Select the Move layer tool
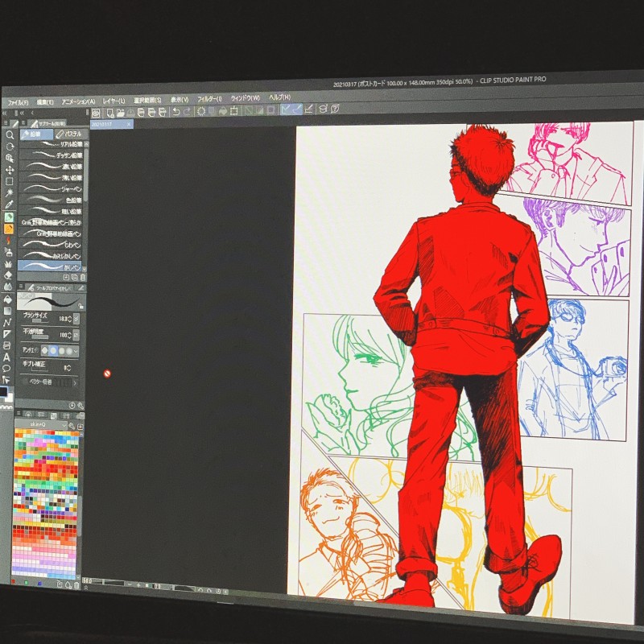Image resolution: width=644 pixels, height=644 pixels. click(x=10, y=170)
